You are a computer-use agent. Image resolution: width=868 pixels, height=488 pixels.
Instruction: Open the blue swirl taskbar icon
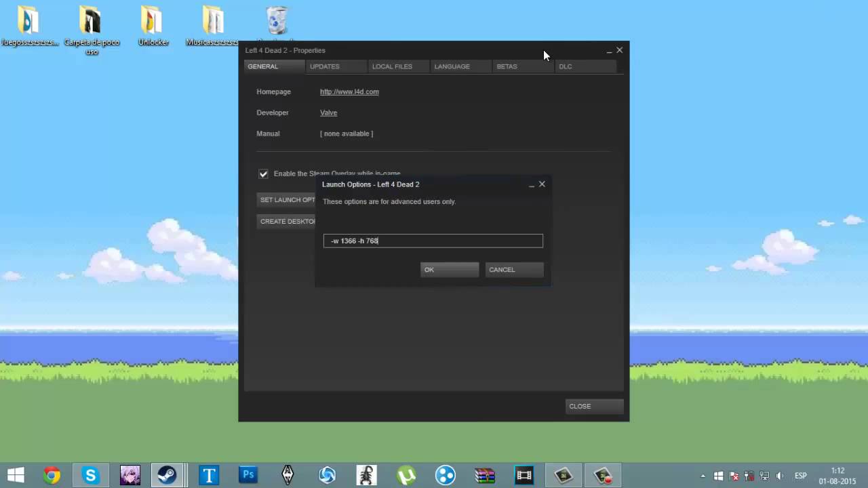point(328,475)
